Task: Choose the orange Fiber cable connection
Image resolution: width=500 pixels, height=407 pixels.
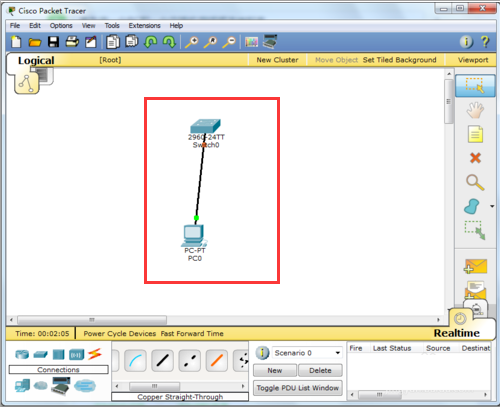Action: (x=217, y=360)
